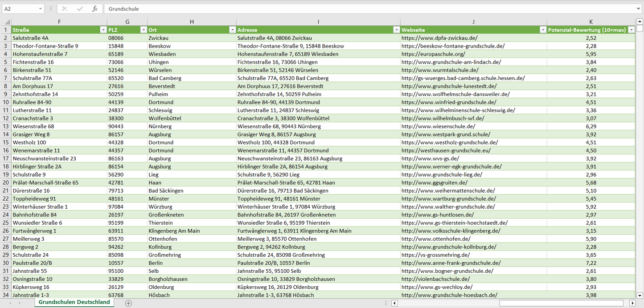Image resolution: width=644 pixels, height=308 pixels.
Task: Click the vertical scrollbar down arrow
Action: [x=640, y=295]
